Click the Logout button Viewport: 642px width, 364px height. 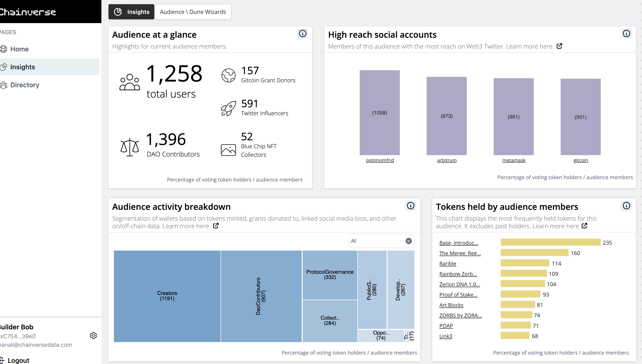(18, 360)
